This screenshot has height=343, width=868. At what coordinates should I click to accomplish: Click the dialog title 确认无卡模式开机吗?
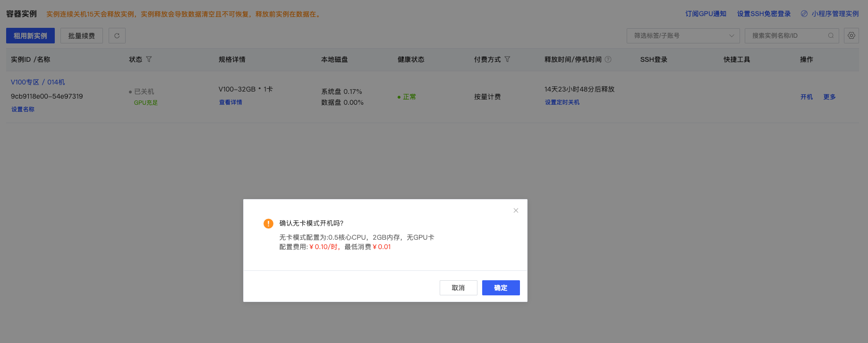pyautogui.click(x=312, y=223)
